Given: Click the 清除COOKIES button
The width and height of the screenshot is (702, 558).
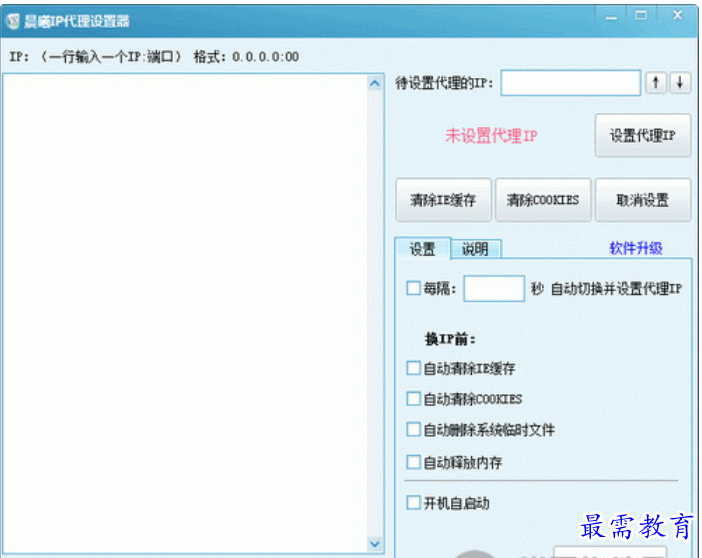Looking at the screenshot, I should click(543, 200).
